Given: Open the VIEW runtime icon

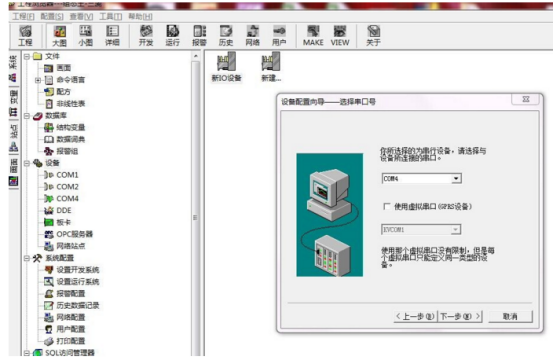Looking at the screenshot, I should [x=340, y=36].
